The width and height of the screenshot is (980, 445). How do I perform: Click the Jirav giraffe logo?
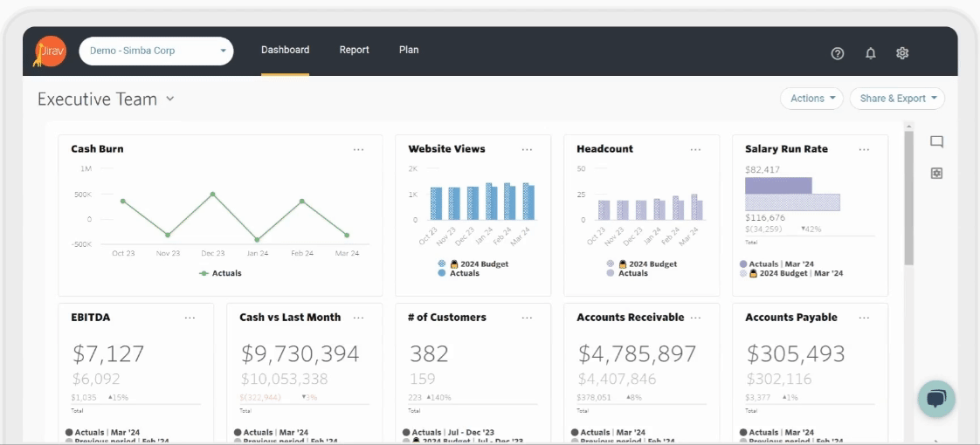[x=50, y=51]
